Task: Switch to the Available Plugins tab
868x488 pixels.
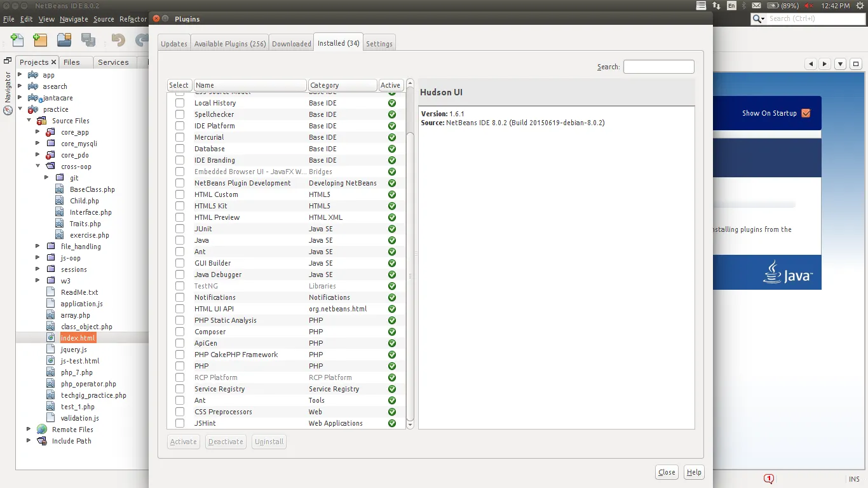Action: tap(230, 43)
